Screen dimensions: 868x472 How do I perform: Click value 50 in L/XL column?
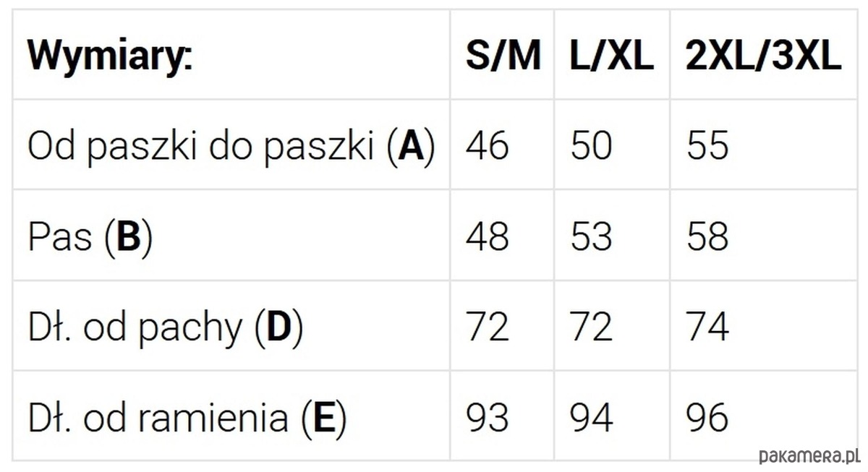coord(592,145)
